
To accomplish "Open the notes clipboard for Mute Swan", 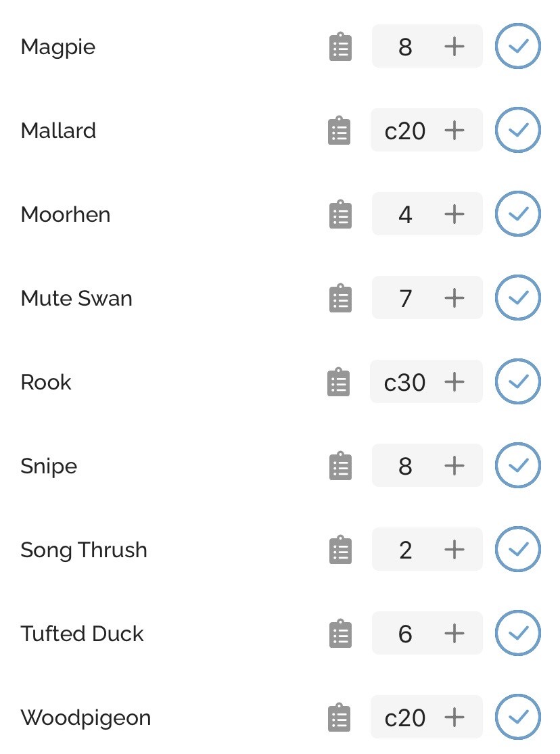I will tap(340, 298).
